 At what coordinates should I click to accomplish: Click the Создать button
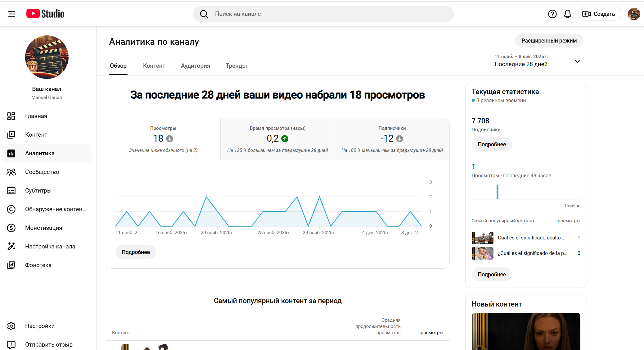click(599, 14)
